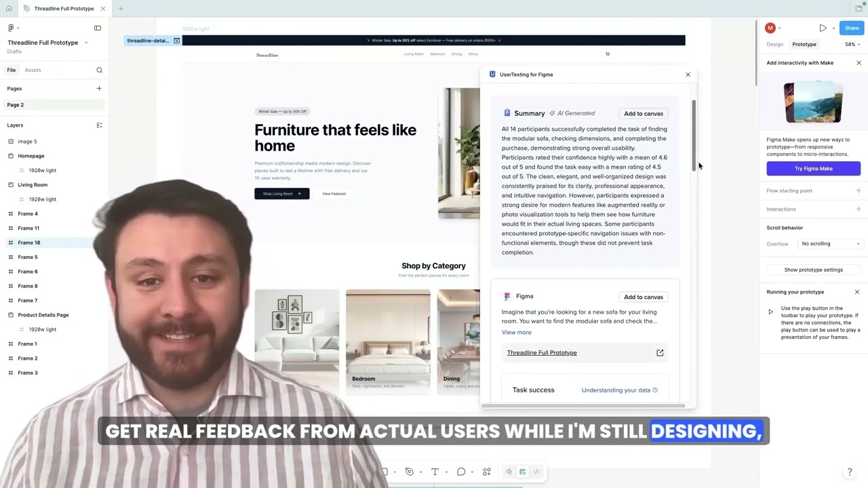The height and width of the screenshot is (488, 868).
Task: Expand the Pen tool options arrow
Action: [420, 472]
